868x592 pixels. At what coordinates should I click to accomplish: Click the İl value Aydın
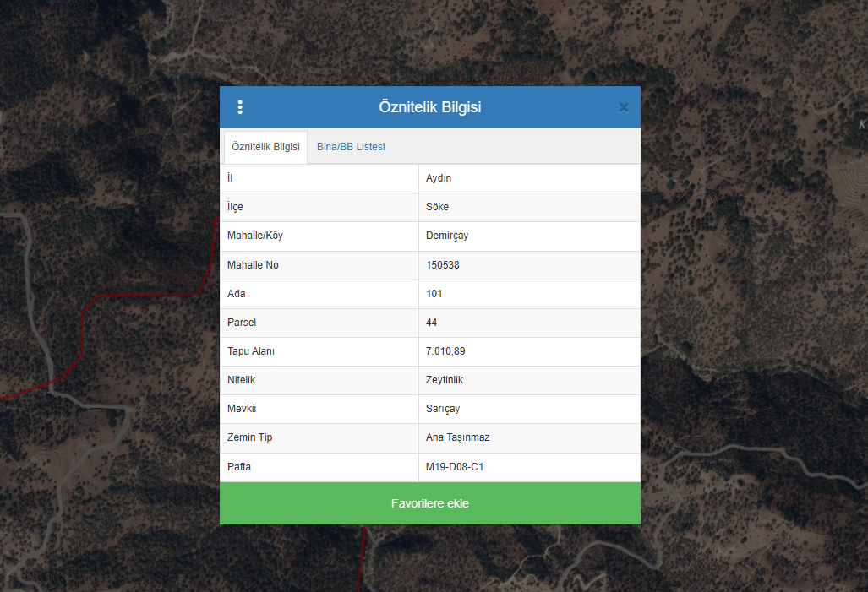[439, 178]
